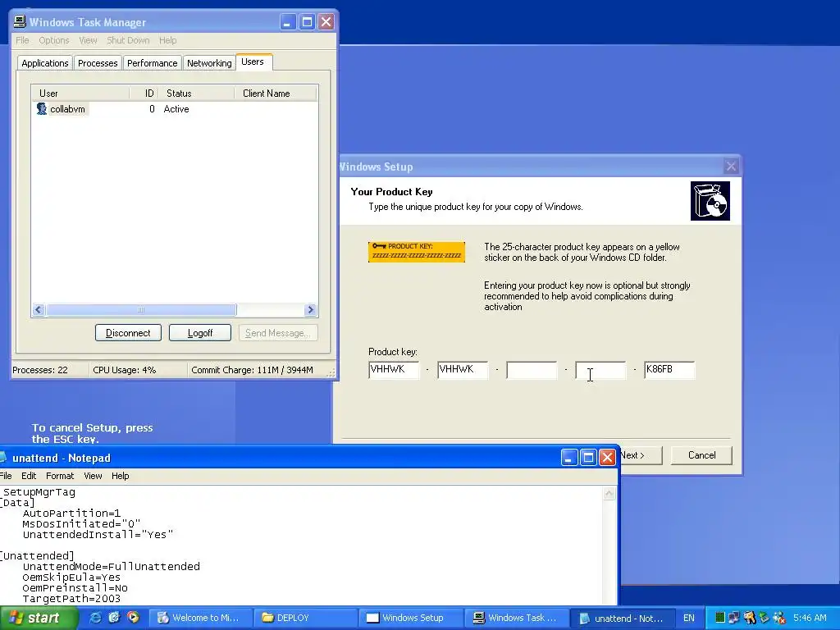The image size is (840, 630).
Task: Click first product key field VHHWK
Action: [394, 370]
